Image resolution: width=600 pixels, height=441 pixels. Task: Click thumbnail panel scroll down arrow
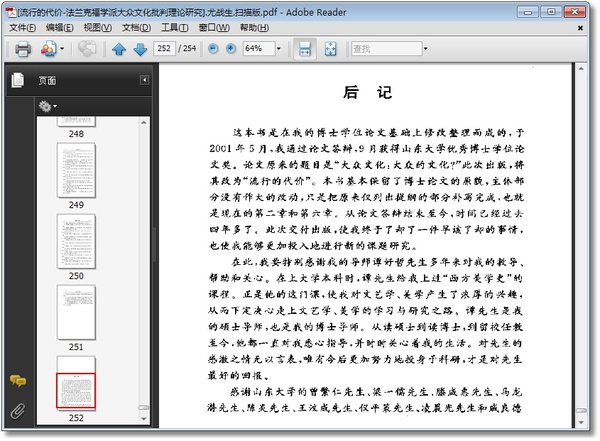(143, 419)
